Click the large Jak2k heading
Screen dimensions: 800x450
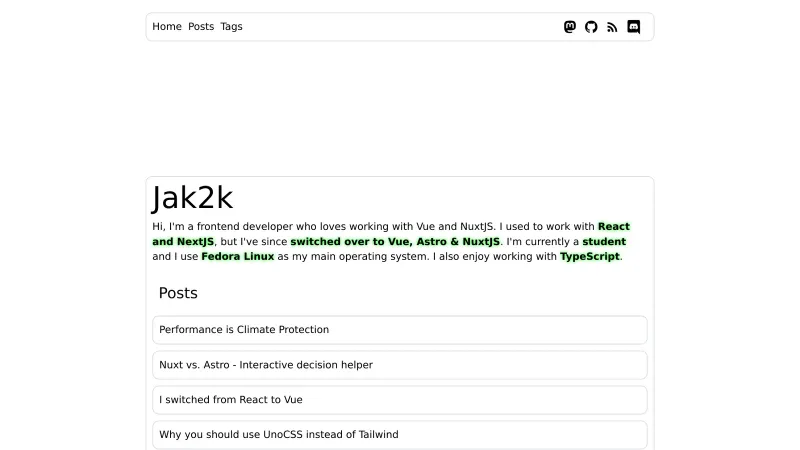coord(193,198)
